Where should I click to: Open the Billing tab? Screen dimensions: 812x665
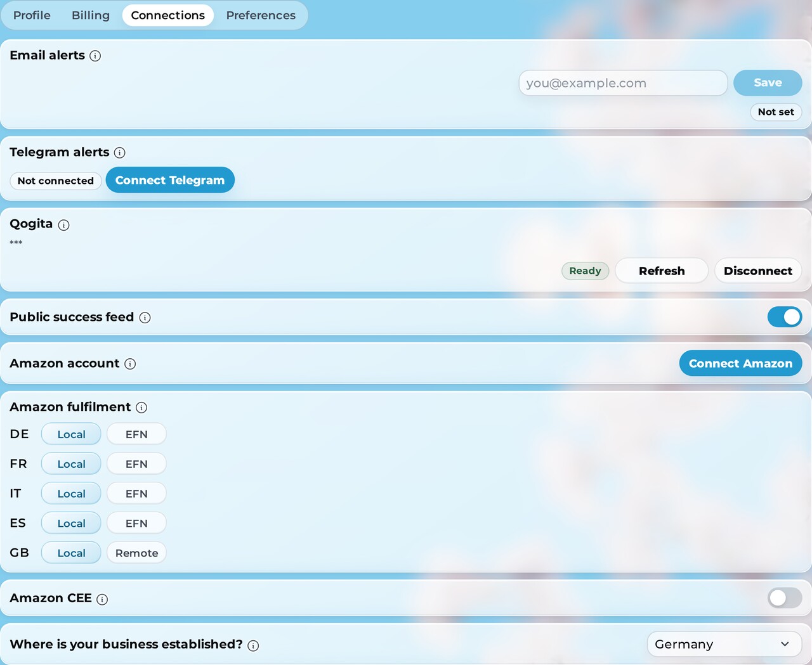coord(91,15)
